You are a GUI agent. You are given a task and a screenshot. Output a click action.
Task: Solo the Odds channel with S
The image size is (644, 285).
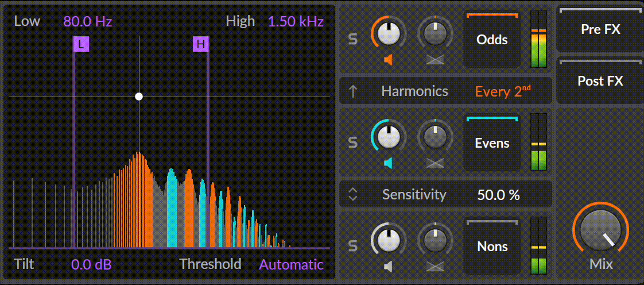click(352, 39)
